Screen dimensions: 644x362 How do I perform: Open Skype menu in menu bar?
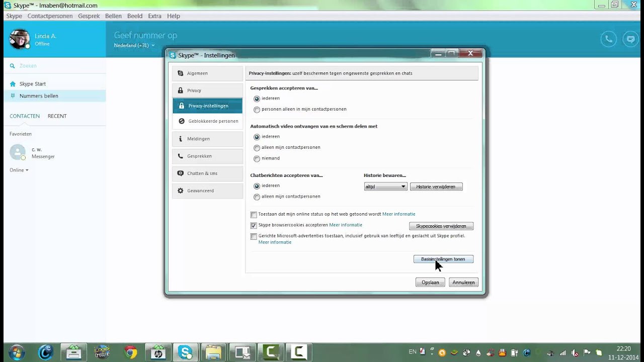(14, 16)
